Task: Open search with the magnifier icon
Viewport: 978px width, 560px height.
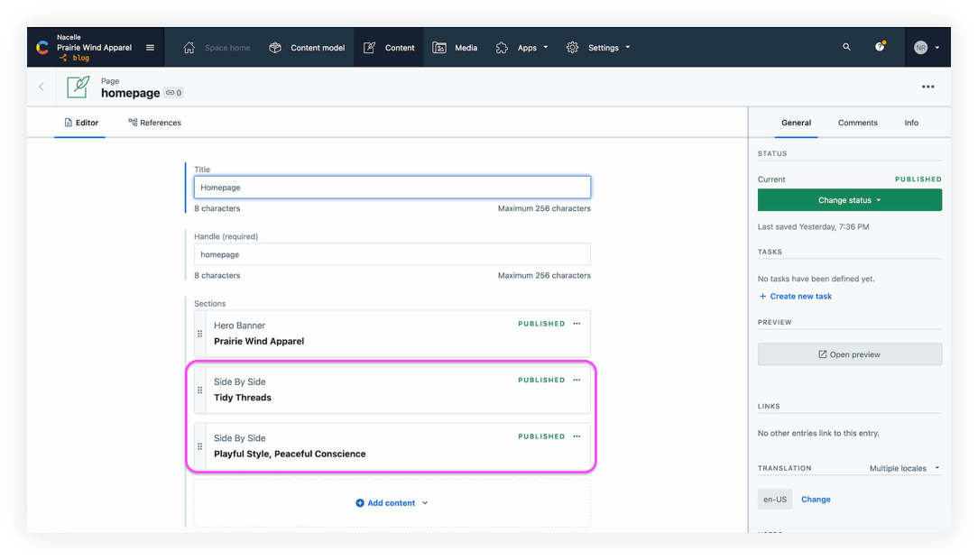Action: click(846, 47)
